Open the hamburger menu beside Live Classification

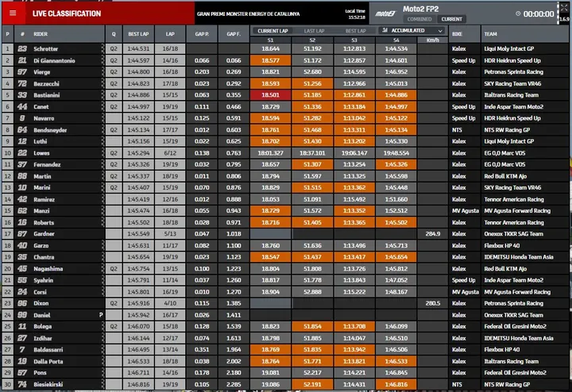tap(13, 13)
